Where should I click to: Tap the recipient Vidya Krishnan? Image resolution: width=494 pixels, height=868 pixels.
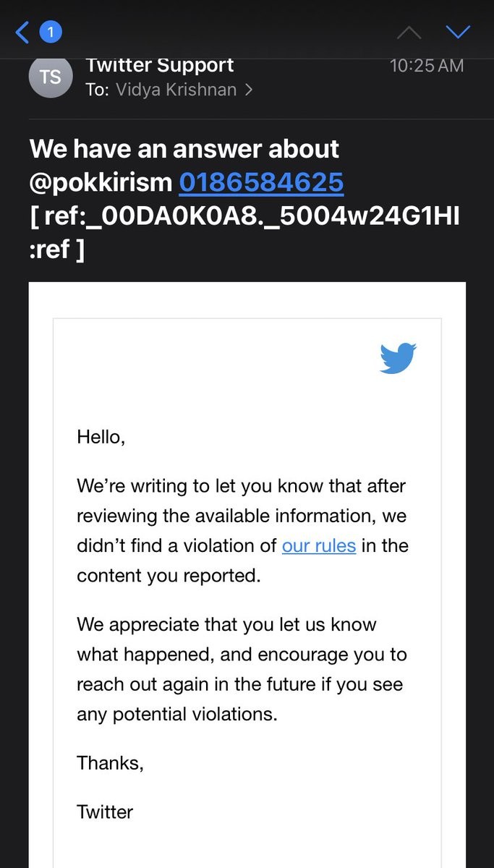[176, 90]
